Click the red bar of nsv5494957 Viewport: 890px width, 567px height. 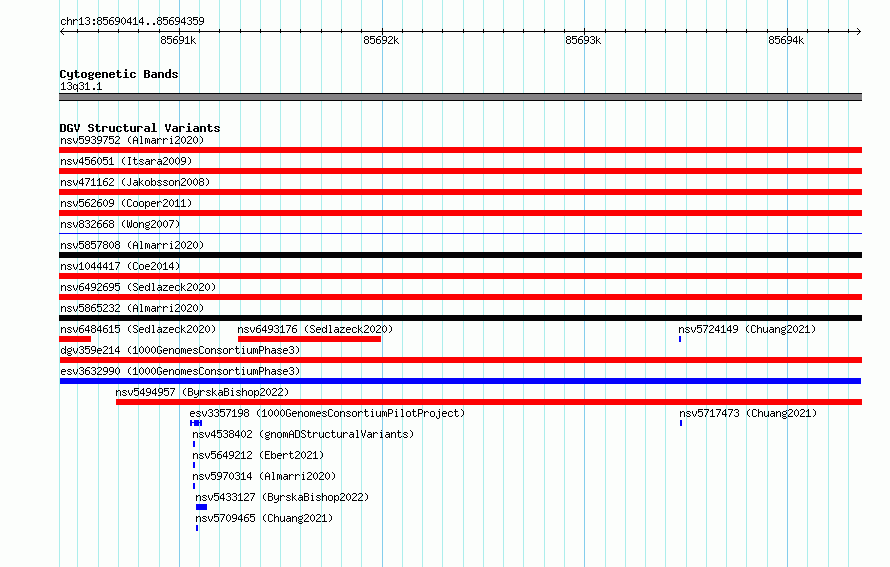[x=489, y=402]
